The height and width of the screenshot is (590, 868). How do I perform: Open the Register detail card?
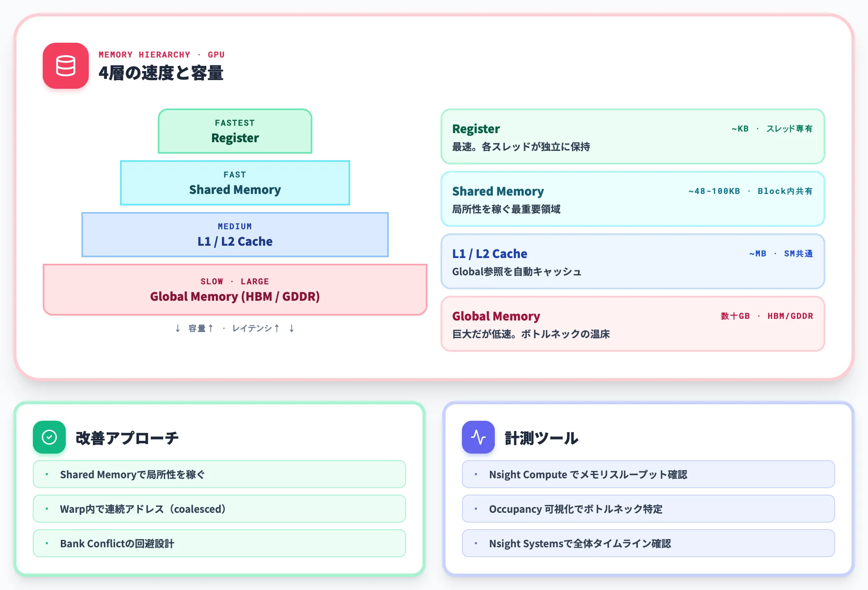[633, 136]
